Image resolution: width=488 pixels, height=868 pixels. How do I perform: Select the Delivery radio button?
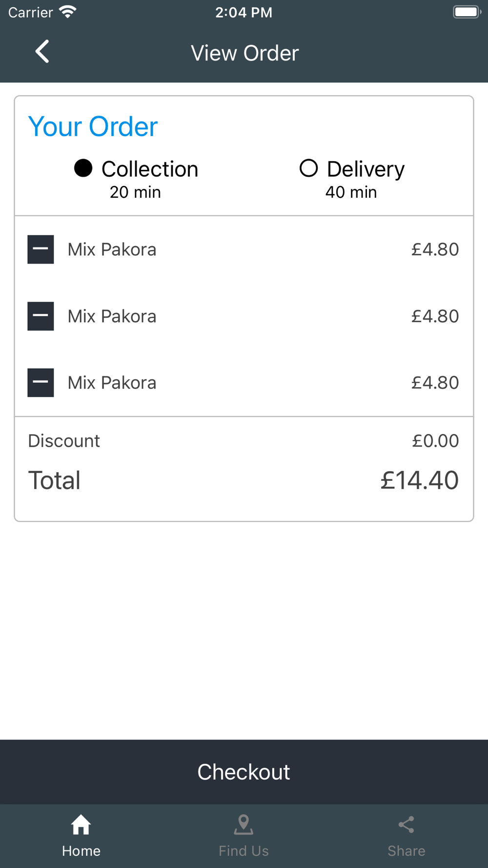[308, 168]
